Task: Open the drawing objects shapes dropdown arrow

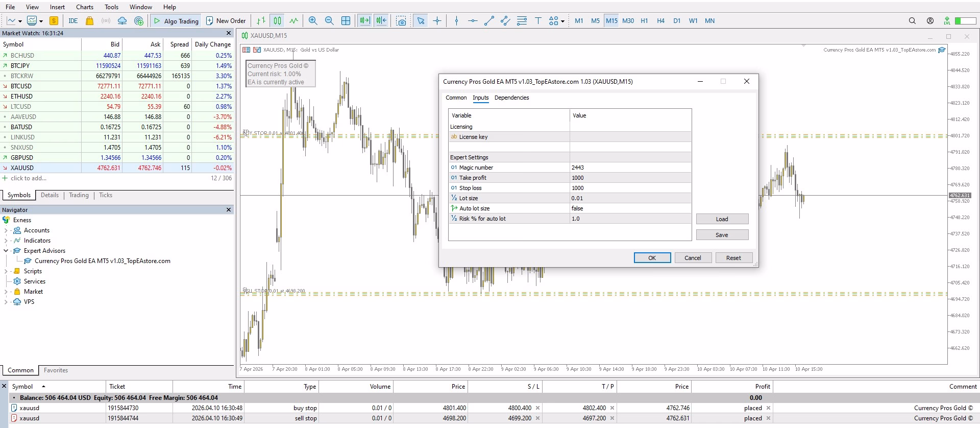Action: click(x=562, y=21)
